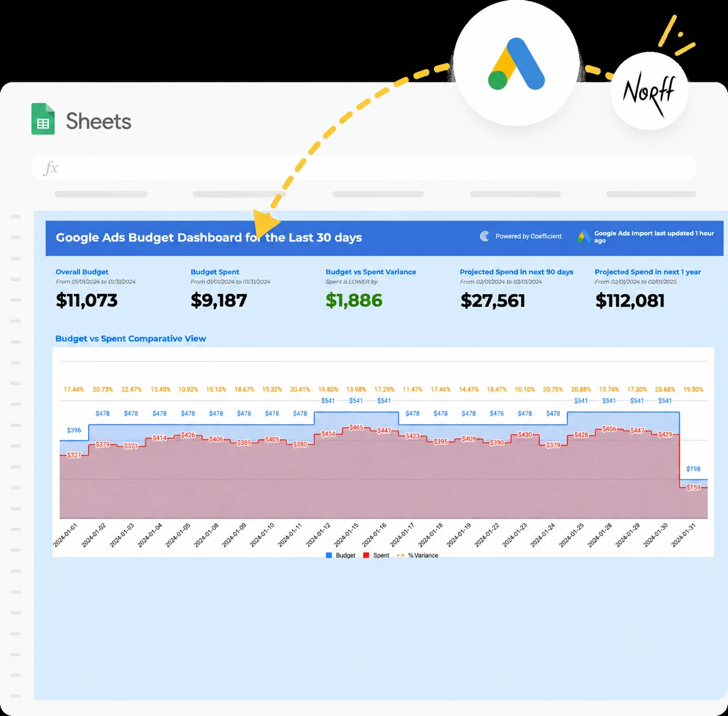728x716 pixels.
Task: Click 'Budget vs Spent Comparative View' heading
Action: [x=131, y=338]
